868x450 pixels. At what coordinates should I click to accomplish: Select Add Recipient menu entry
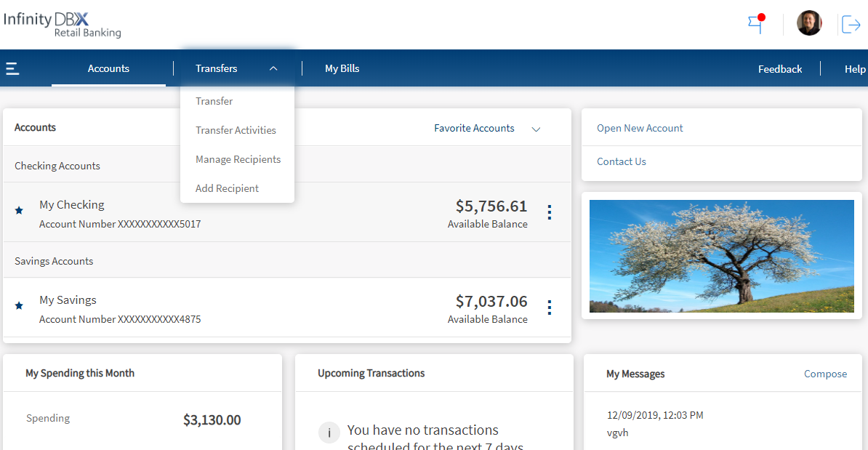227,188
